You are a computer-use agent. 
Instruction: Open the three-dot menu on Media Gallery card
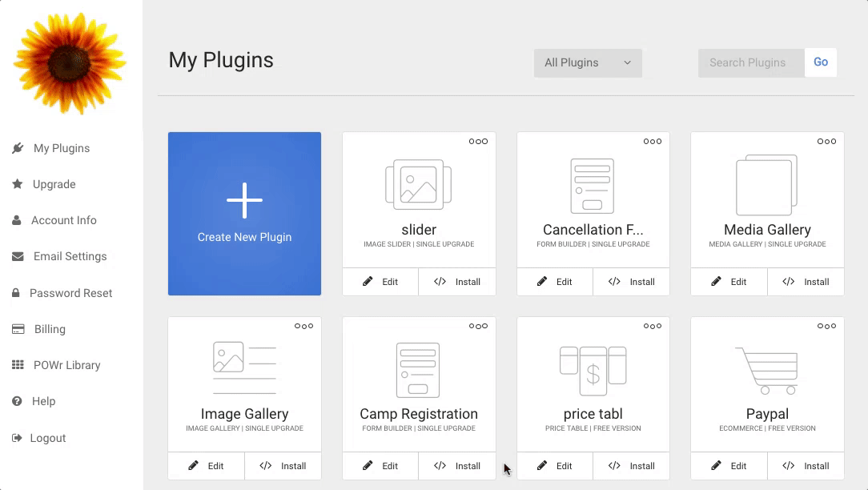point(826,141)
